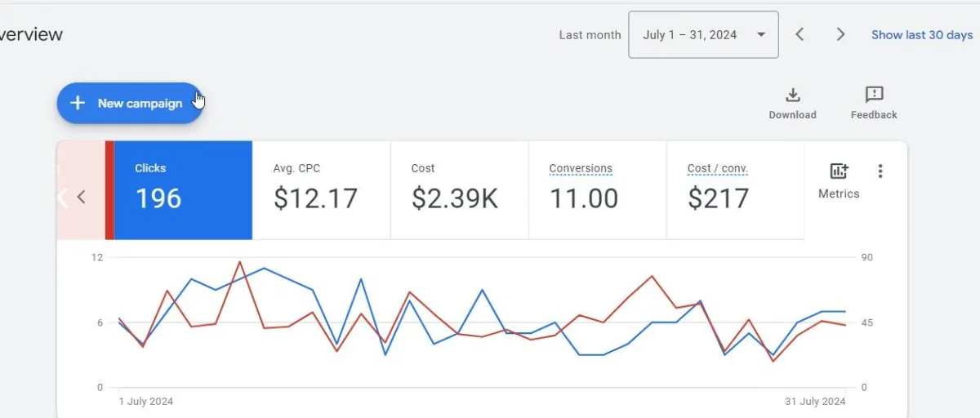
Task: Select the Avg. CPC metric card
Action: (321, 190)
